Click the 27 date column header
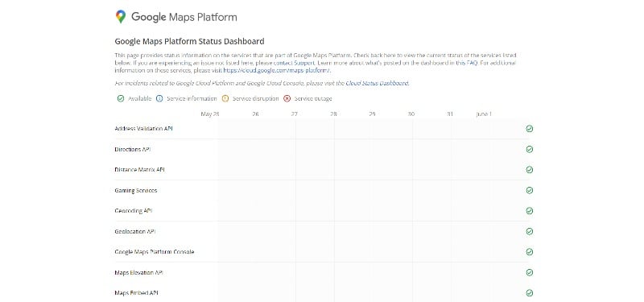The image size is (644, 302). (x=295, y=114)
